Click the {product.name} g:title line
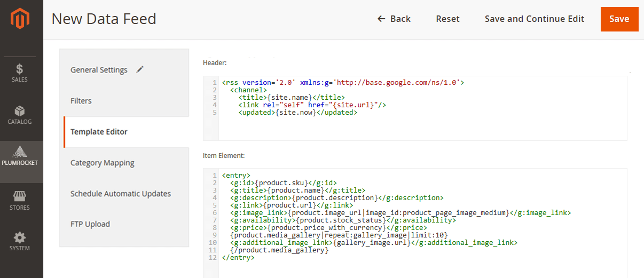Image resolution: width=644 pixels, height=278 pixels. coord(297,190)
